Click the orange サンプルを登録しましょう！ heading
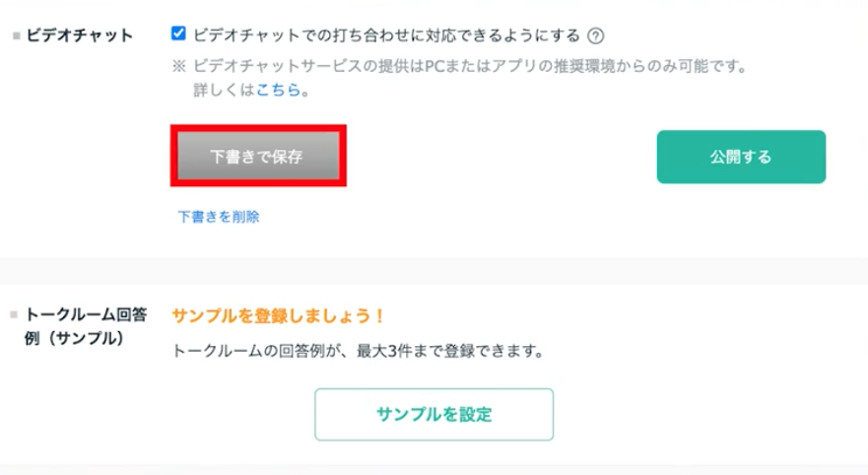 coord(277,316)
